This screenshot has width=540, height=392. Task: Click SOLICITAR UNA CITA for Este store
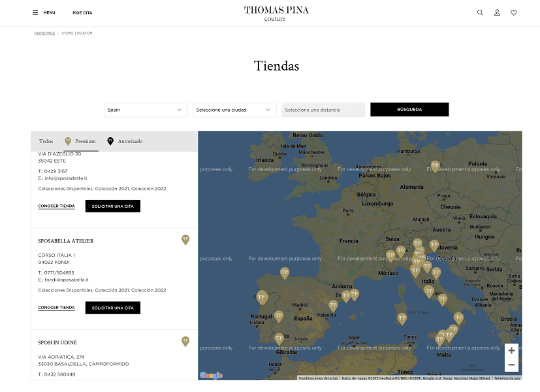(x=112, y=206)
